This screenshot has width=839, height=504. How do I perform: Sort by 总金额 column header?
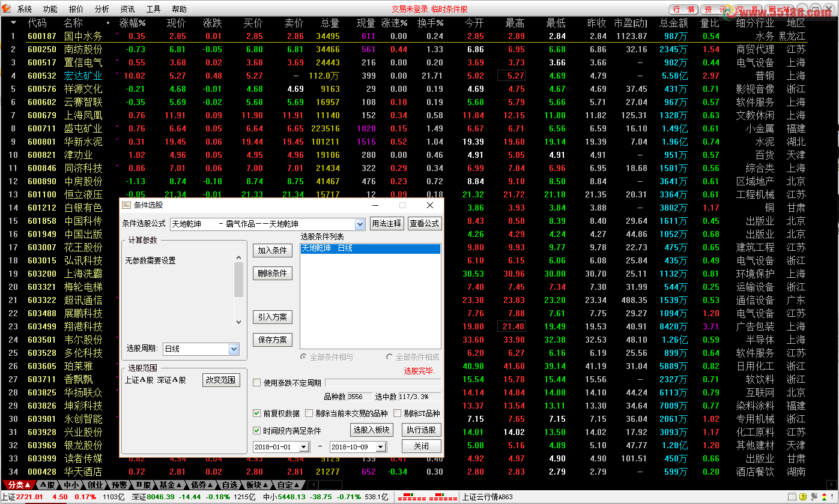[673, 23]
